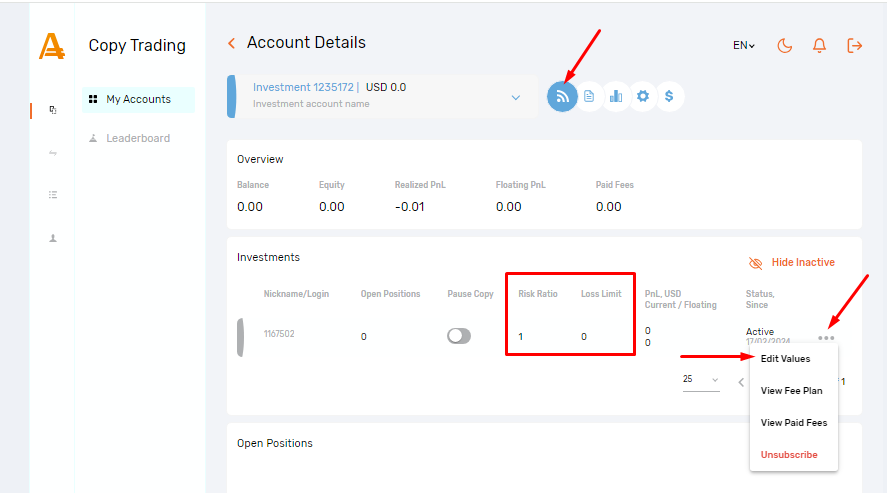Image resolution: width=887 pixels, height=493 pixels.
Task: Go back using Account Details arrow
Action: 232,43
